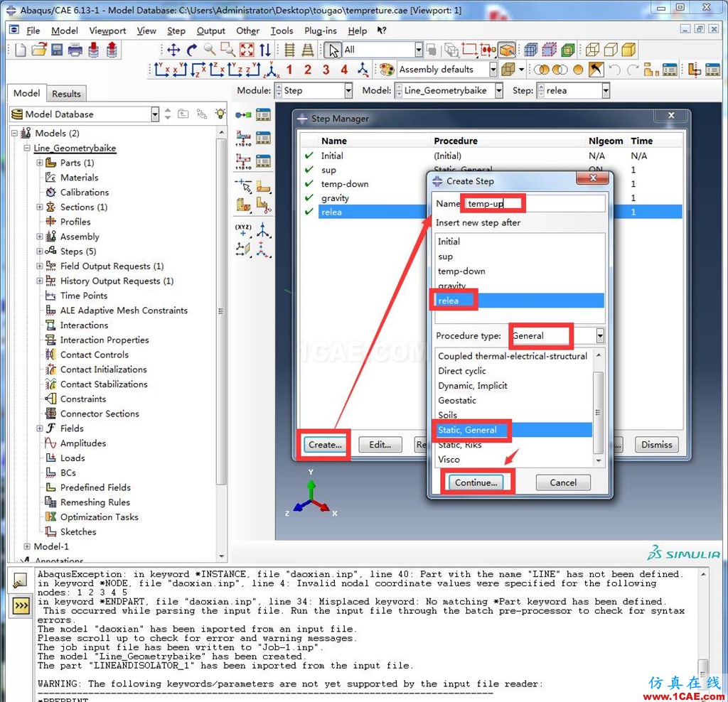Open the Viewport menu
The width and height of the screenshot is (728, 702).
[x=107, y=31]
